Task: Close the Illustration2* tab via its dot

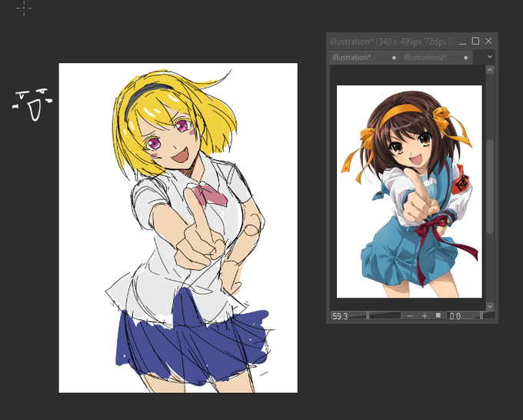Action: pyautogui.click(x=465, y=58)
